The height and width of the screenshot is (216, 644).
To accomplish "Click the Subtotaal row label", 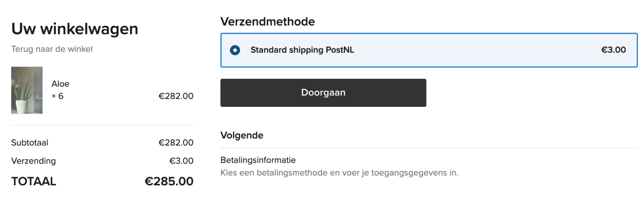I will (x=30, y=142).
